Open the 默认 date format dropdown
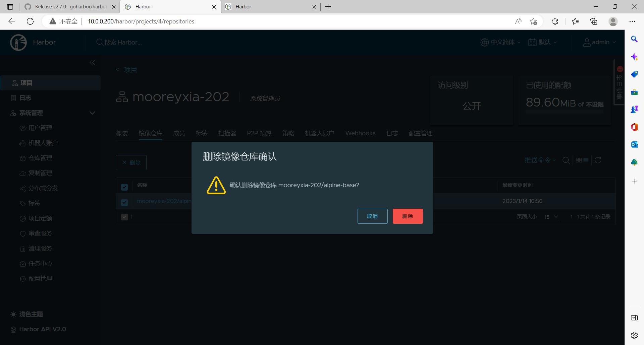This screenshot has width=644, height=345. (x=542, y=42)
